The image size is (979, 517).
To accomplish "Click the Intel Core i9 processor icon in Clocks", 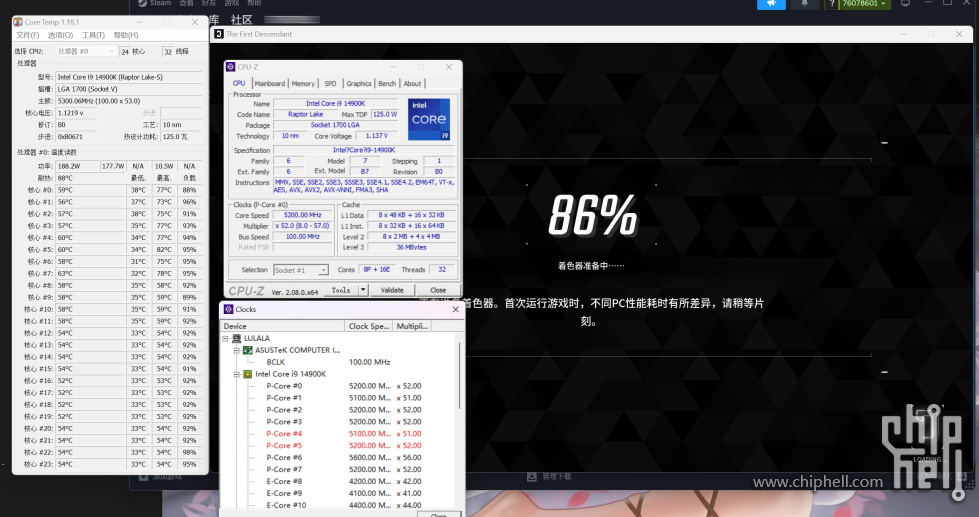I will 247,374.
